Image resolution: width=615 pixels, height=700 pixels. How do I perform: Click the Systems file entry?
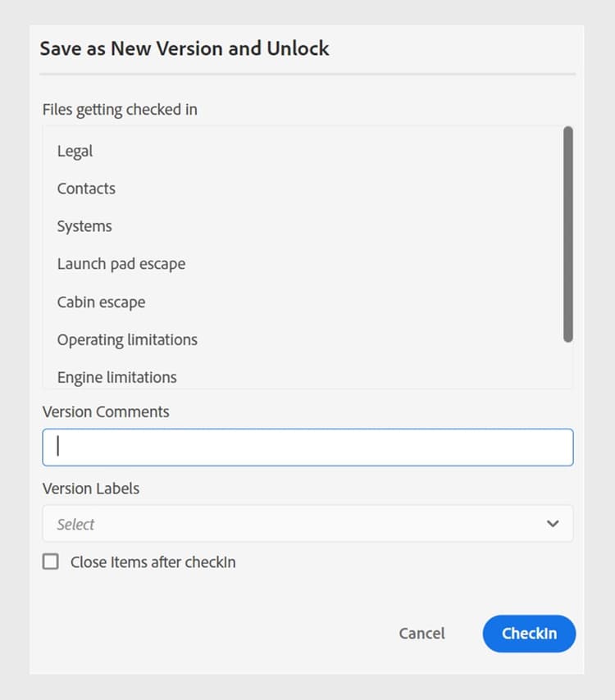point(84,226)
